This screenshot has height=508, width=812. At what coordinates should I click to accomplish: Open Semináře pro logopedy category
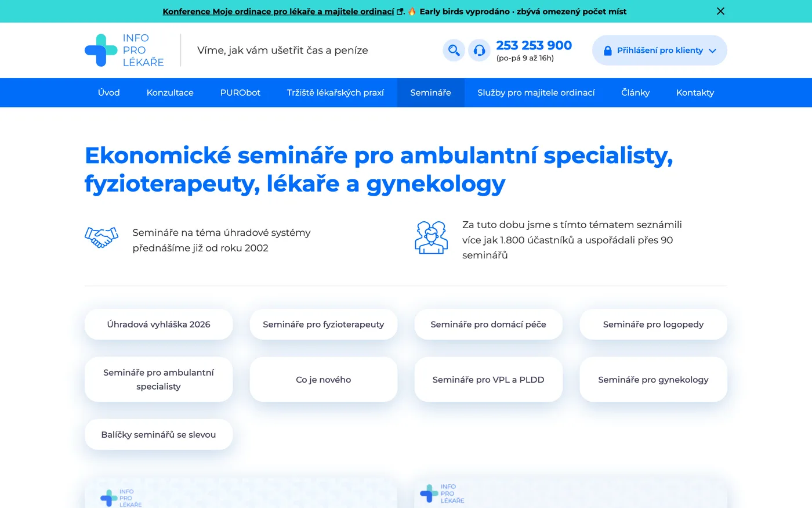(x=653, y=325)
